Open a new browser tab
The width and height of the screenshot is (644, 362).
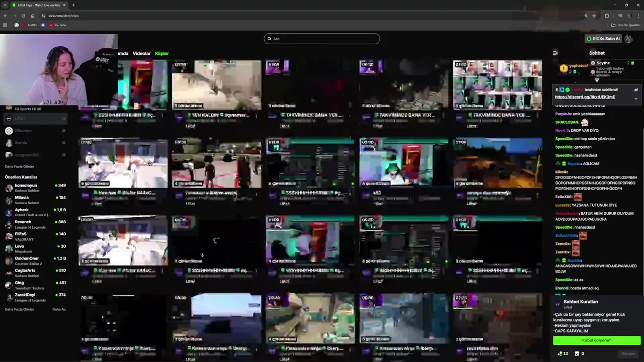[x=73, y=5]
